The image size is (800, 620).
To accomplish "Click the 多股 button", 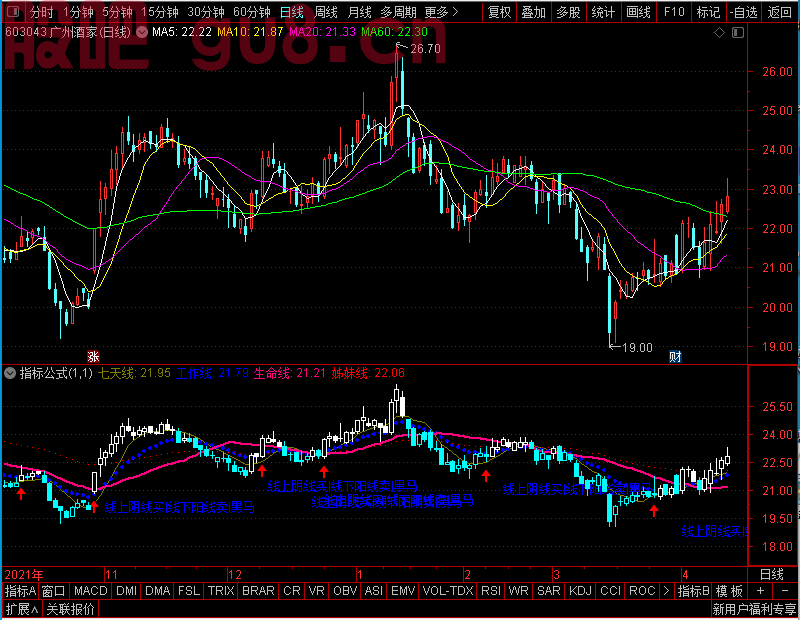I will [x=568, y=12].
